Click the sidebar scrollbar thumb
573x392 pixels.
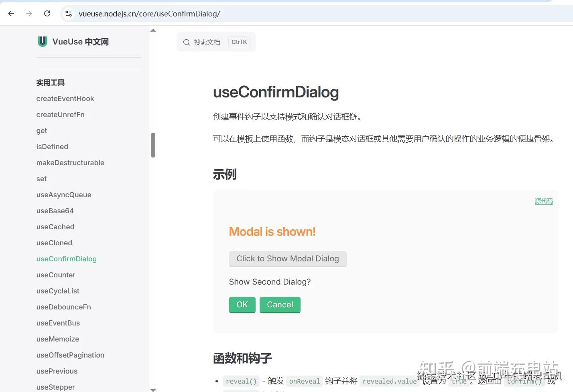coord(153,144)
